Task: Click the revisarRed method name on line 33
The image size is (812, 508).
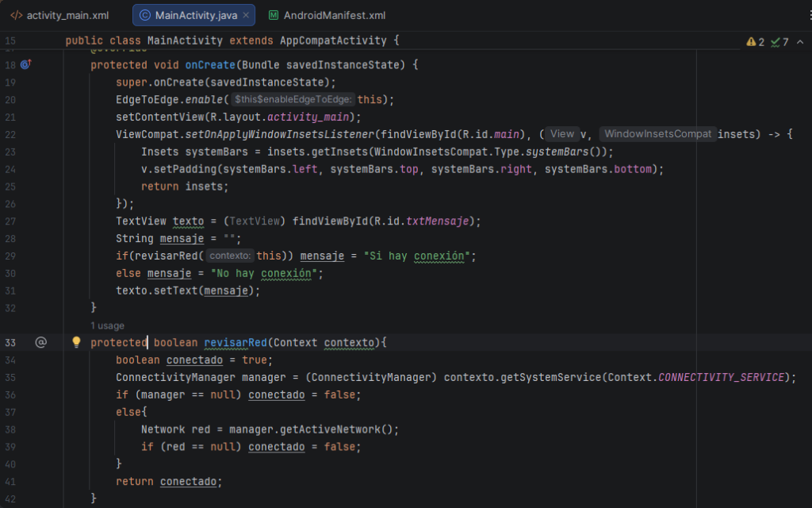Action: pos(236,343)
